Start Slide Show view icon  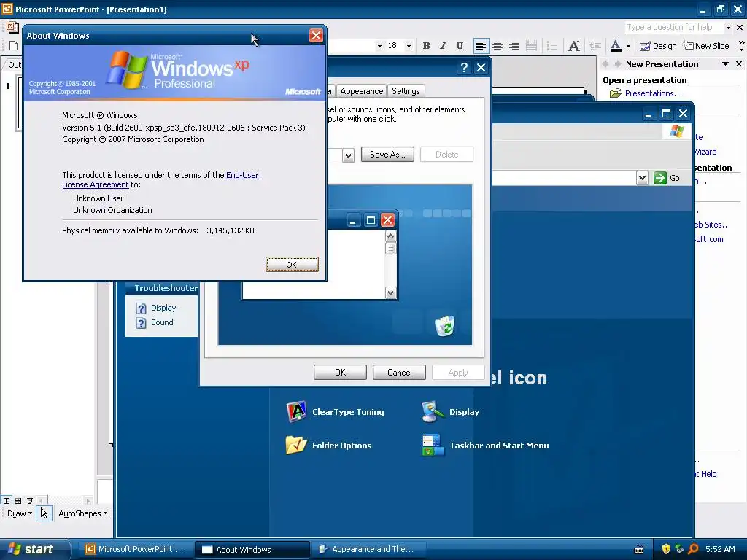(29, 500)
